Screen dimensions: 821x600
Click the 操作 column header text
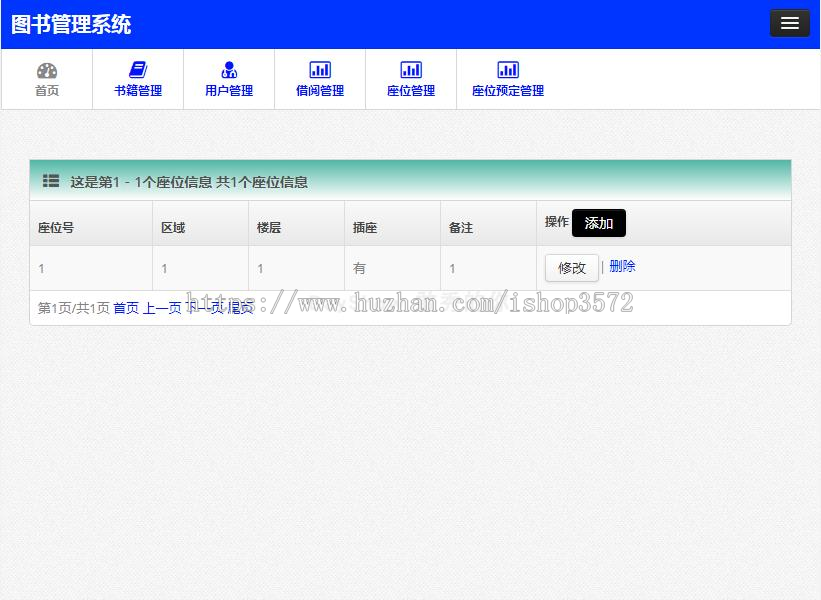click(557, 222)
